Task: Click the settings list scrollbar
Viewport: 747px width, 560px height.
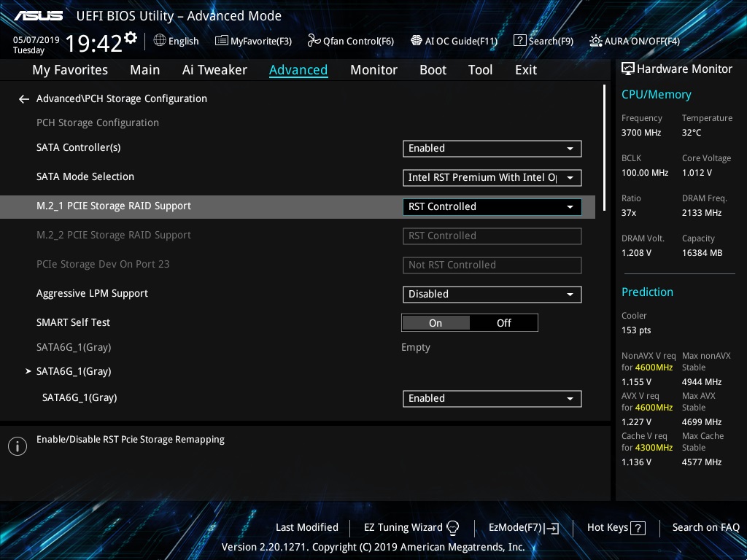Action: pos(604,147)
